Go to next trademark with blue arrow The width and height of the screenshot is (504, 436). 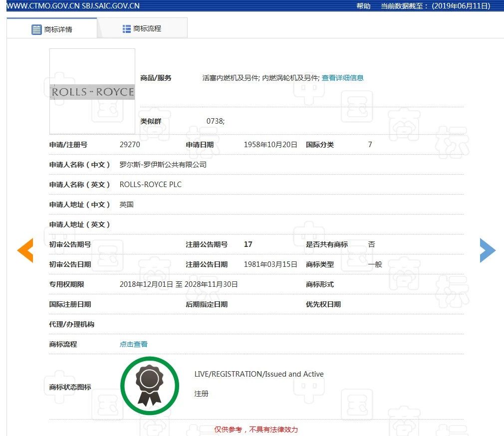[x=488, y=250]
